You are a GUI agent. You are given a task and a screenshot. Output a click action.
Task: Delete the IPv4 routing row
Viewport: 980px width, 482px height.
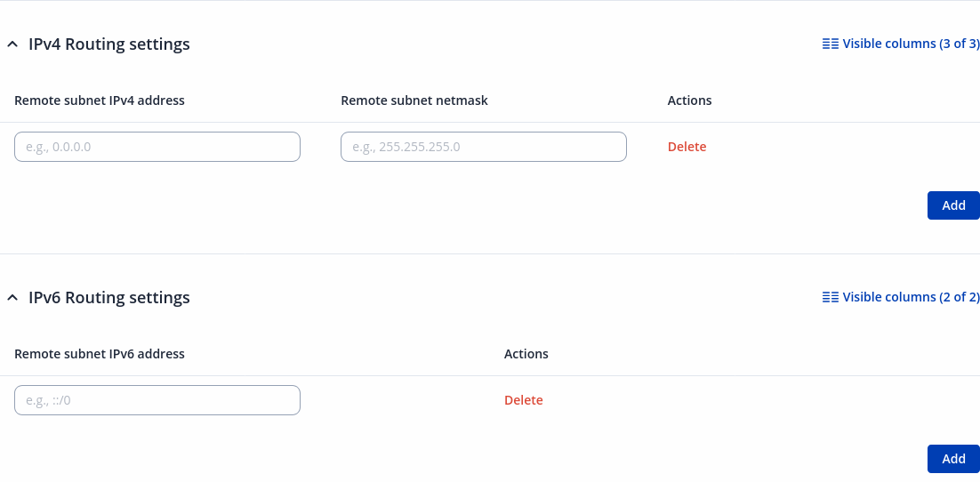click(x=687, y=147)
